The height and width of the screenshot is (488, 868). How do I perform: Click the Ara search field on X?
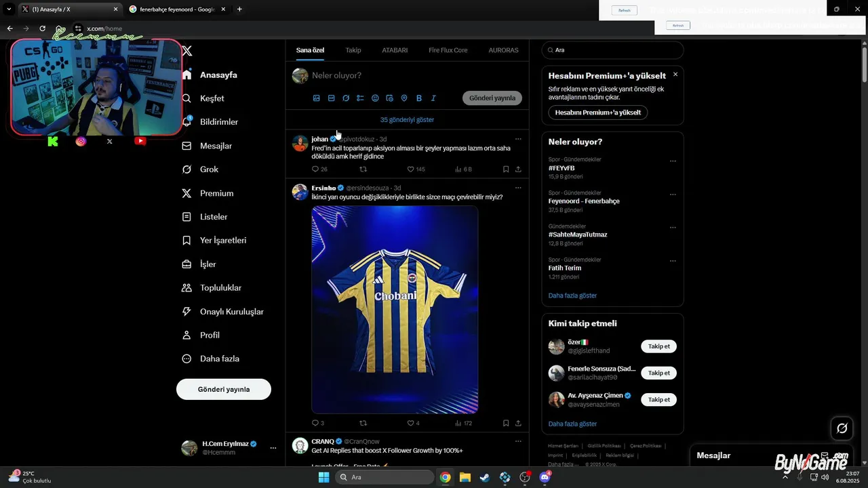pos(612,50)
